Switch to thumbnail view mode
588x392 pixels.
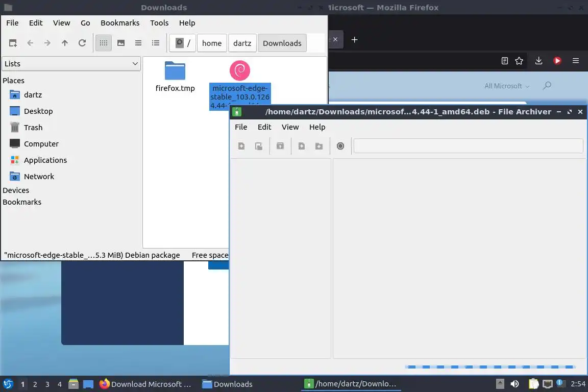pos(121,43)
